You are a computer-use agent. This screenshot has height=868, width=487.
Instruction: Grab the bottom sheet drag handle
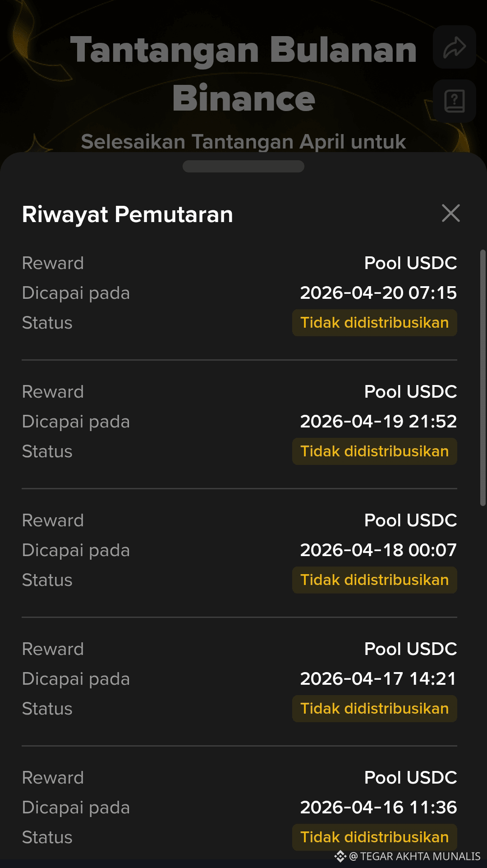(243, 166)
